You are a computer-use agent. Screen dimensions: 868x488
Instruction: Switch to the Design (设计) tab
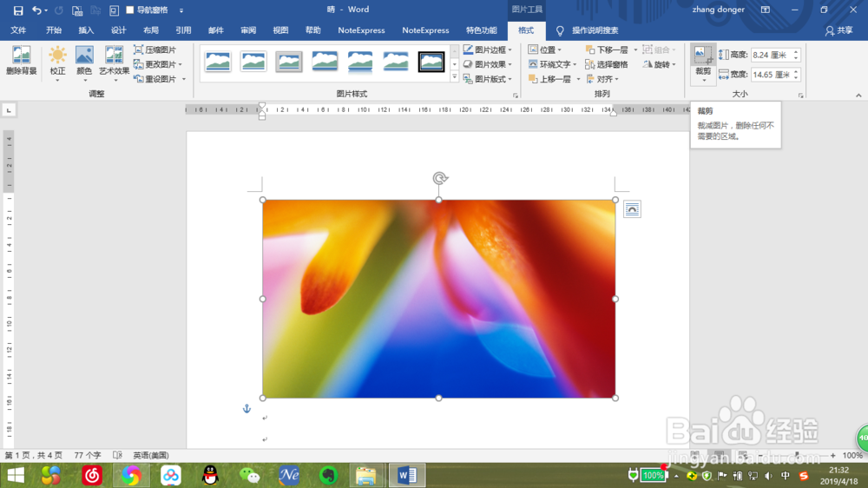click(x=118, y=30)
